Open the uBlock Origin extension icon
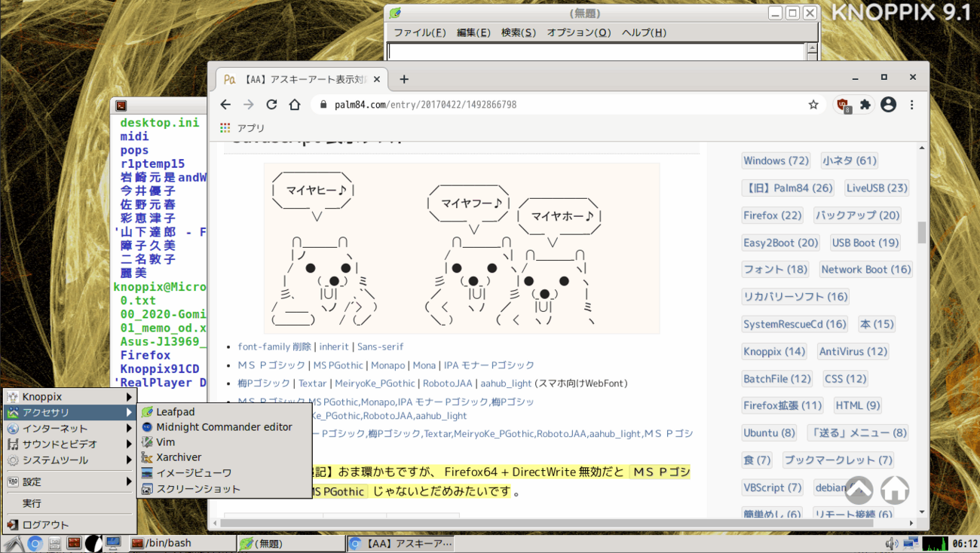 tap(843, 105)
